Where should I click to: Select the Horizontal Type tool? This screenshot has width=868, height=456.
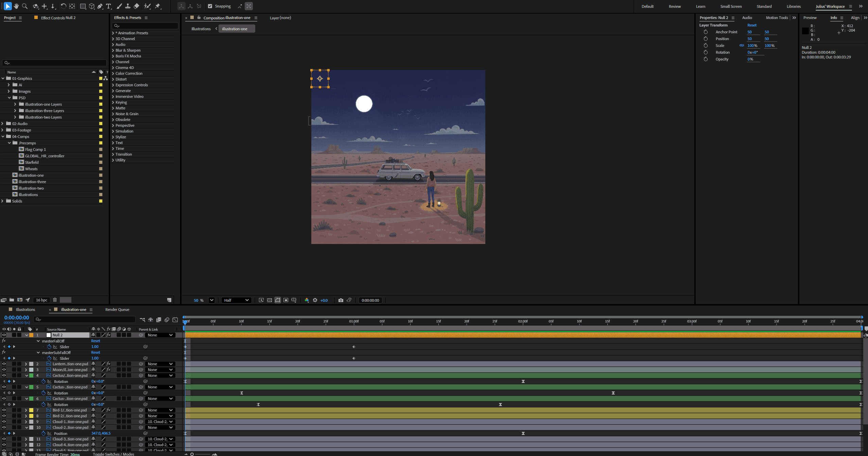pyautogui.click(x=108, y=6)
